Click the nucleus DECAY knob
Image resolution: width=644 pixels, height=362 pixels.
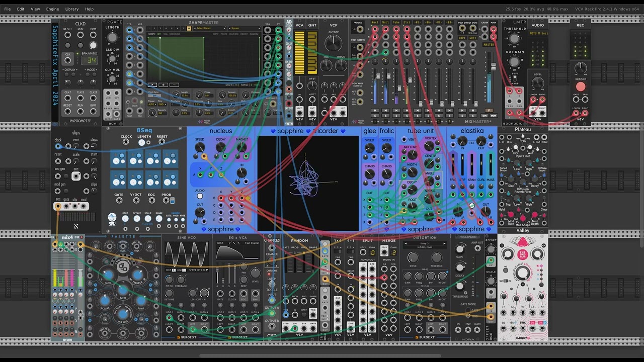click(221, 147)
